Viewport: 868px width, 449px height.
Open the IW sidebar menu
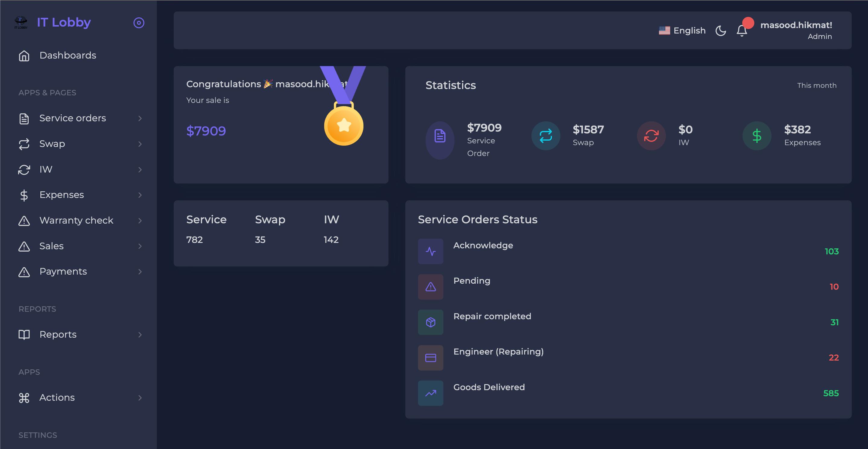point(46,169)
